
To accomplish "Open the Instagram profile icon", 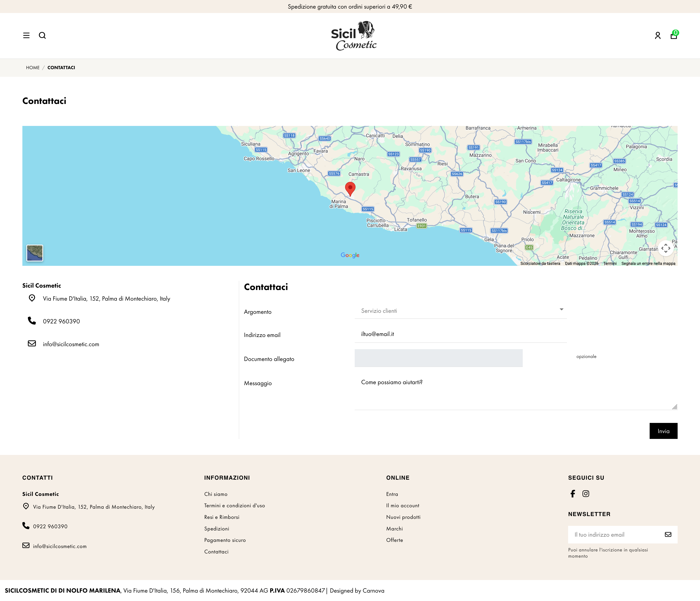I will pos(586,493).
